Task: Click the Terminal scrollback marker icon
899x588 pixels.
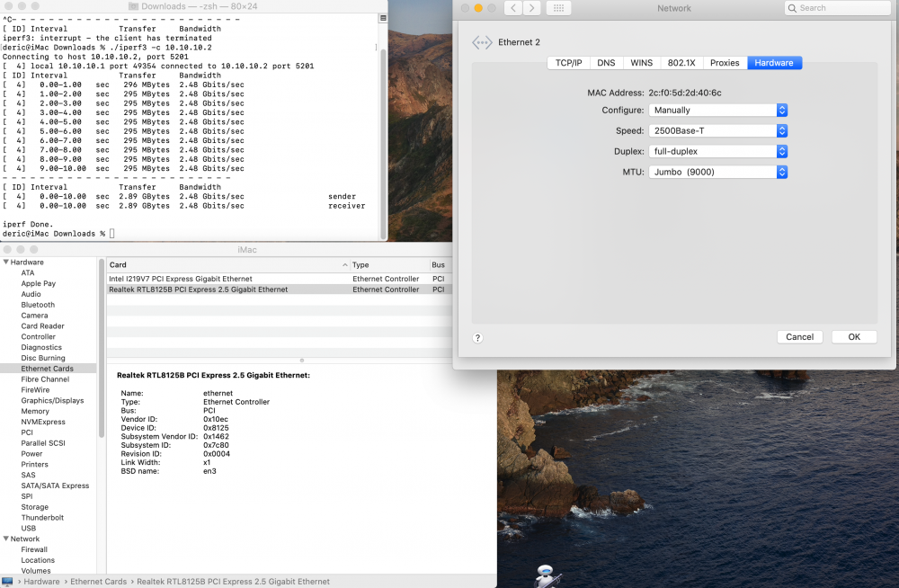Action: (383, 18)
